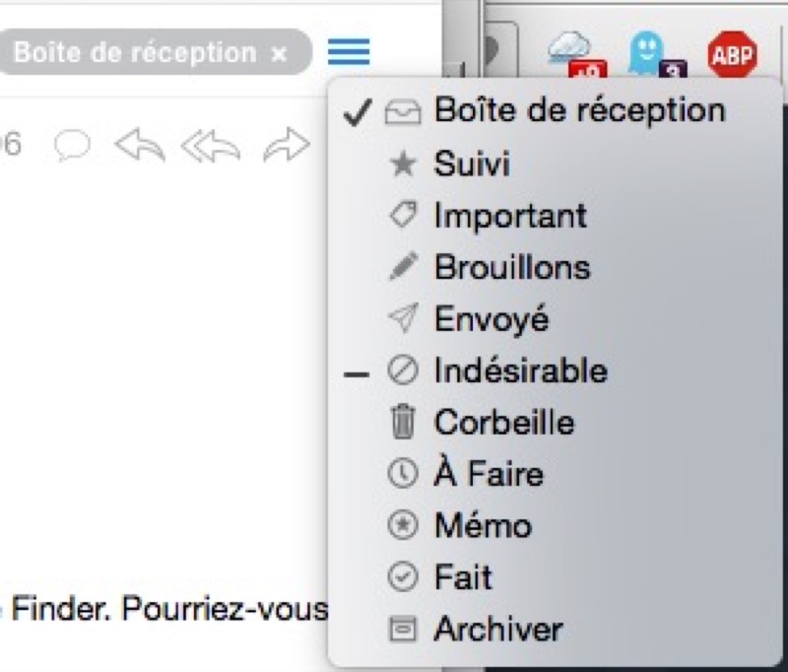Click the blue ghost extension icon

coord(648,55)
